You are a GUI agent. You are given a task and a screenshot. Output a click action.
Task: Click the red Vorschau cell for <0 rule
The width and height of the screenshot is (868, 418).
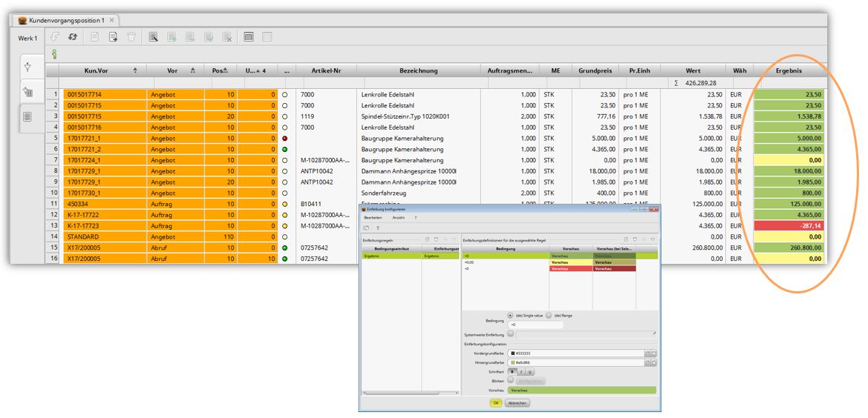click(571, 268)
